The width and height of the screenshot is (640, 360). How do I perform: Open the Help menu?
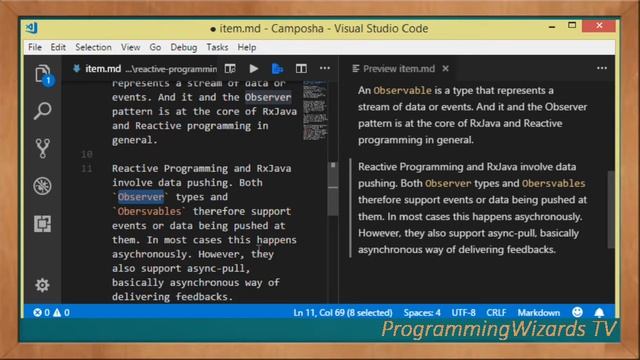point(247,47)
